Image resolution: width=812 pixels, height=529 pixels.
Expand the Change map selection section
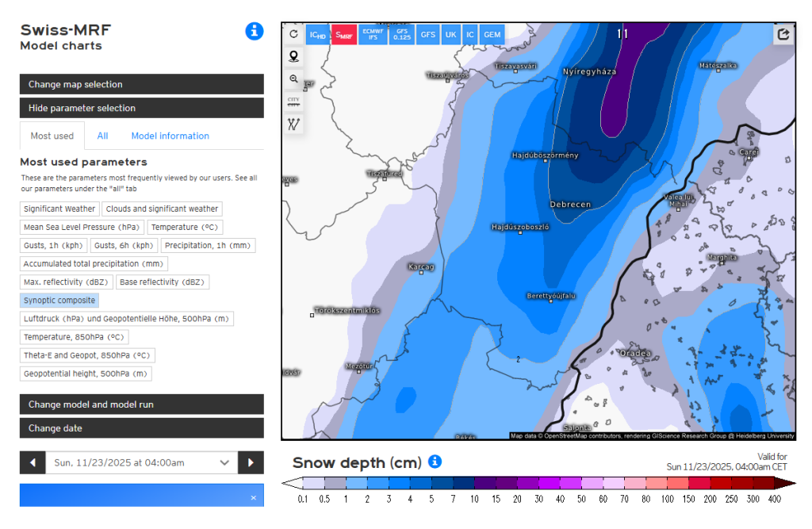(x=141, y=84)
